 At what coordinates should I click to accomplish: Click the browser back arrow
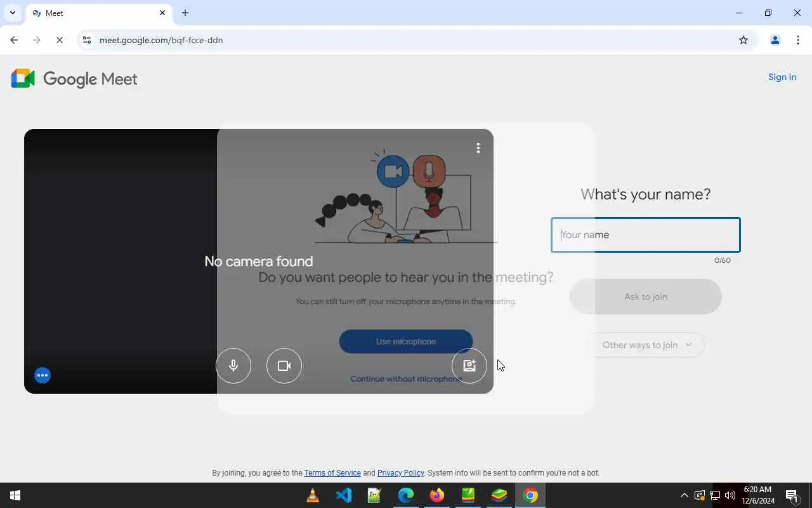(14, 40)
